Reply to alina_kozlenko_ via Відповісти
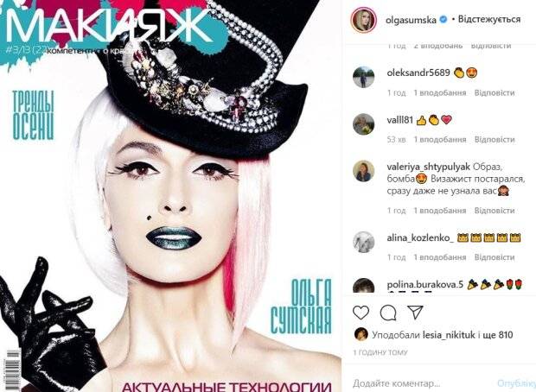536x392 pixels. tap(495, 257)
